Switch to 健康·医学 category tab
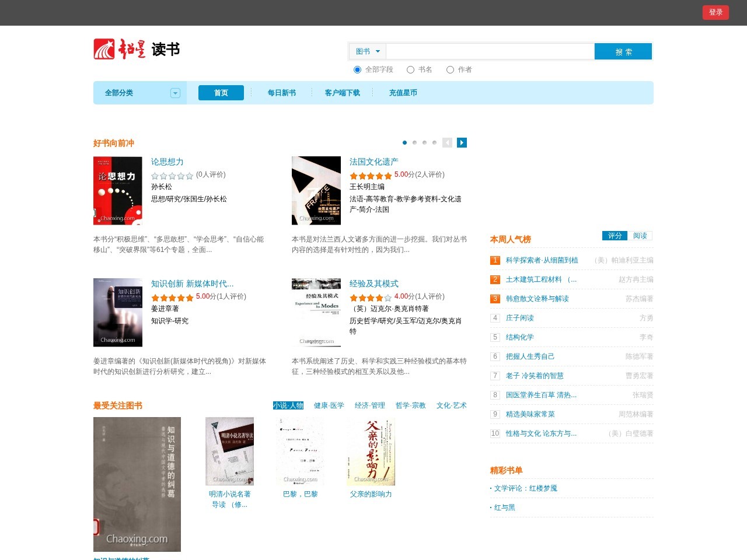Image resolution: width=747 pixels, height=560 pixels. pos(329,405)
